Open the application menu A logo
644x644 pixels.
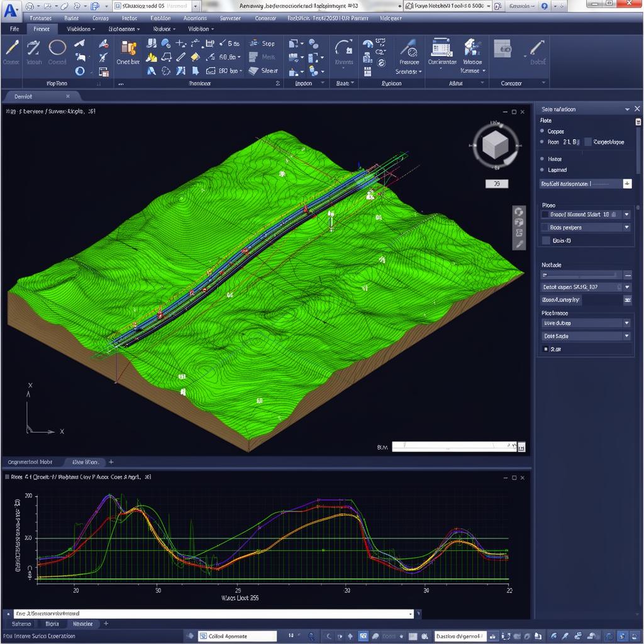(x=10, y=11)
